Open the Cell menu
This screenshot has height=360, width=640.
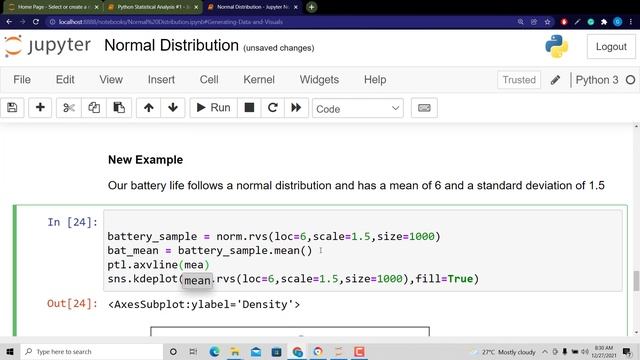209,80
